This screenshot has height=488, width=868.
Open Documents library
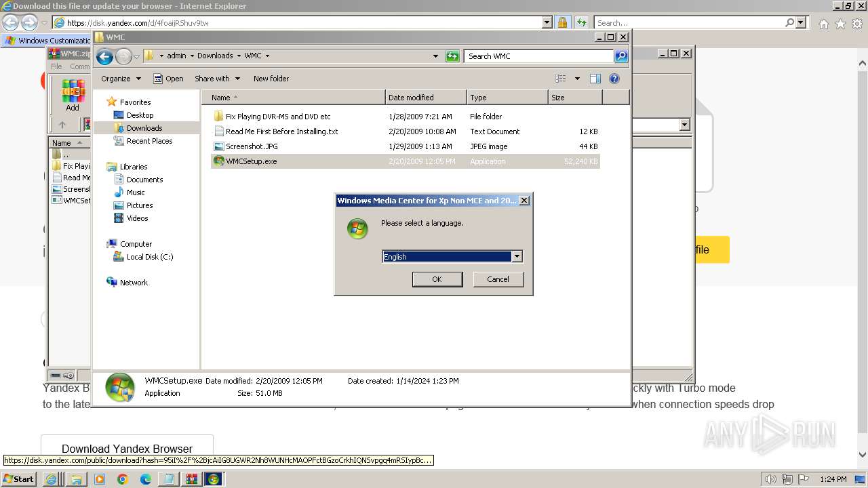pos(144,180)
